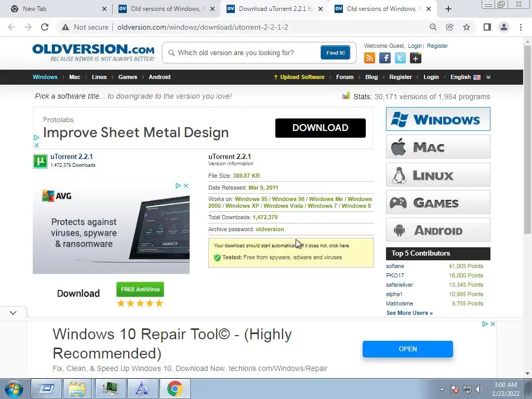The width and height of the screenshot is (532, 399).
Task: Click the AdChoices icon on AVG ad
Action: [x=178, y=185]
